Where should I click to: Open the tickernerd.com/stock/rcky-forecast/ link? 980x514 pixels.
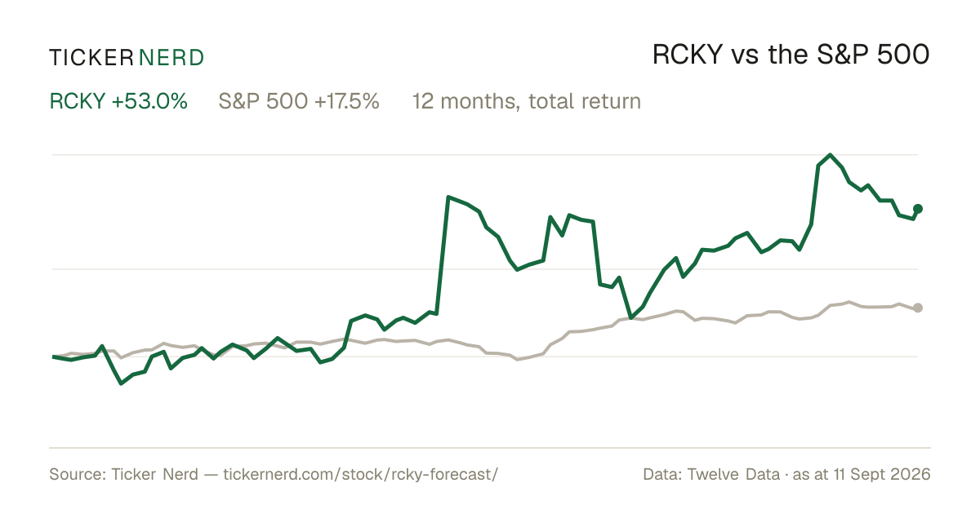click(360, 474)
